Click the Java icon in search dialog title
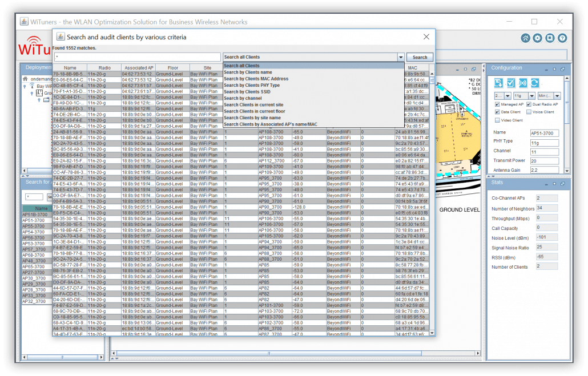 (61, 37)
